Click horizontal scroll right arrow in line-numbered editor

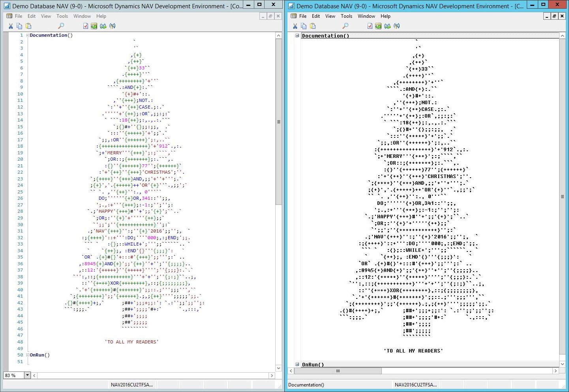click(x=272, y=375)
